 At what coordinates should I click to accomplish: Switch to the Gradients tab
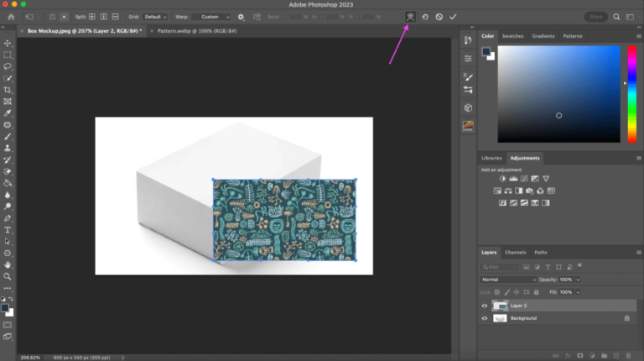(543, 36)
